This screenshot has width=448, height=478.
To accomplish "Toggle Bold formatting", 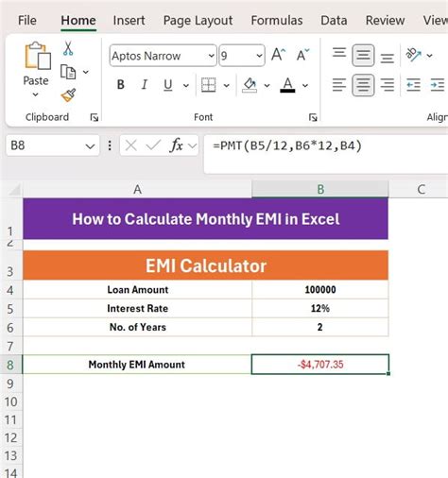I will 120,85.
